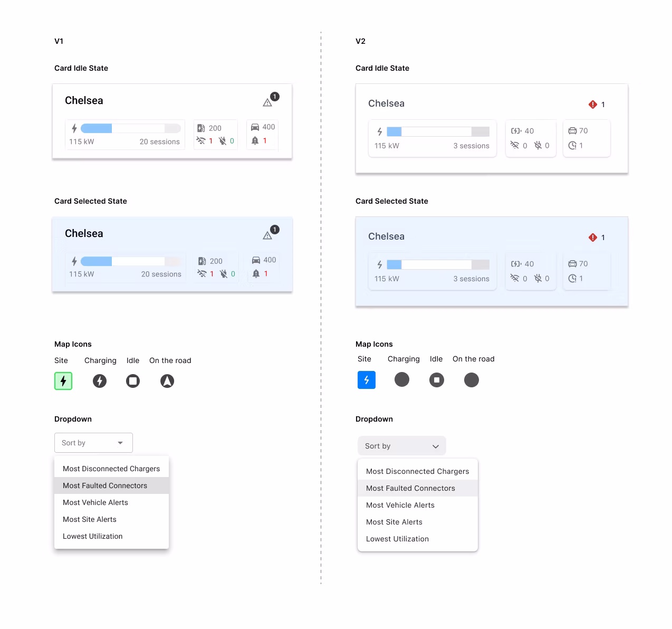
Task: Choose Most Faulted Connectors in V2 dropdown
Action: pyautogui.click(x=418, y=488)
